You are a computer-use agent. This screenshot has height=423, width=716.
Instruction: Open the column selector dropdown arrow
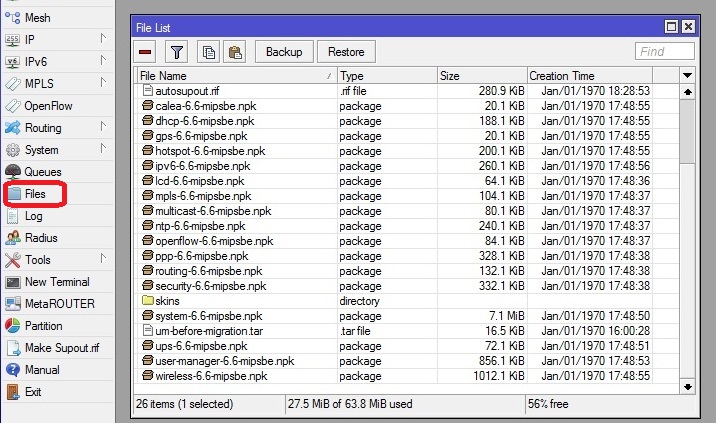coord(687,76)
